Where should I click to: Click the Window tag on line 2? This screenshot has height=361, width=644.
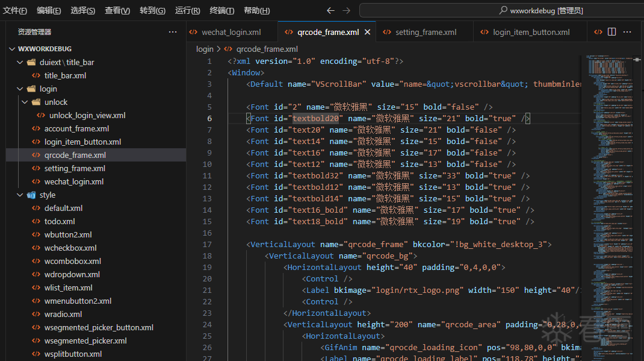point(246,73)
